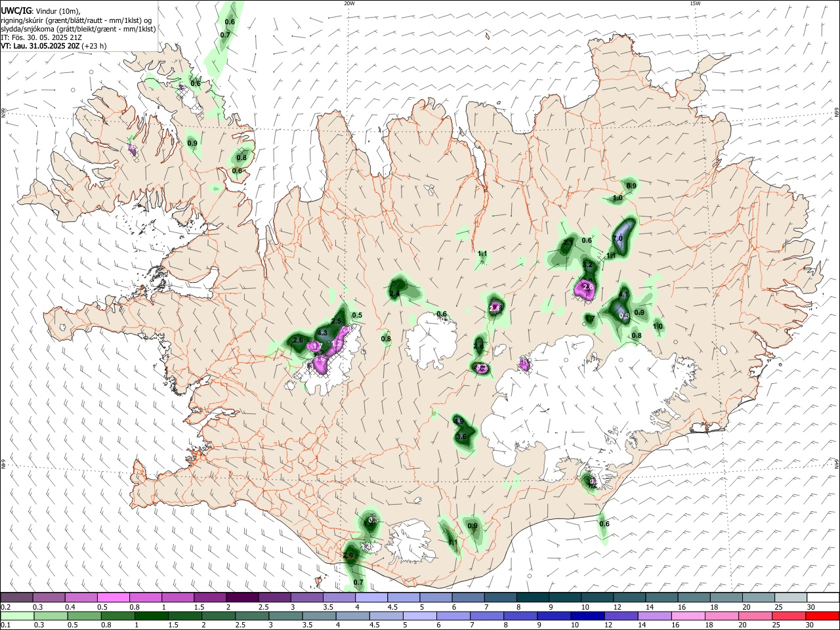The image size is (840, 630).
Task: Click the 0.2 label of the upper legend
Action: pos(6,607)
